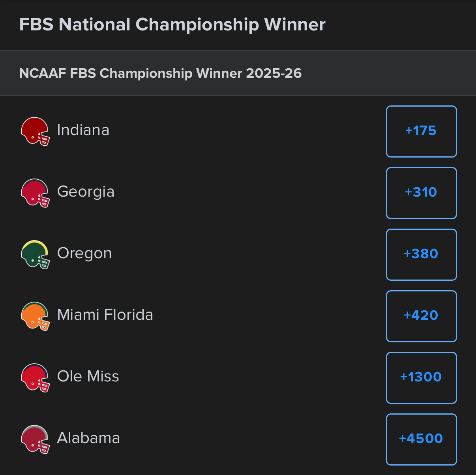Screen dimensions: 476x475
Task: Add Alabama +4500 to bet slip
Action: coord(421,439)
